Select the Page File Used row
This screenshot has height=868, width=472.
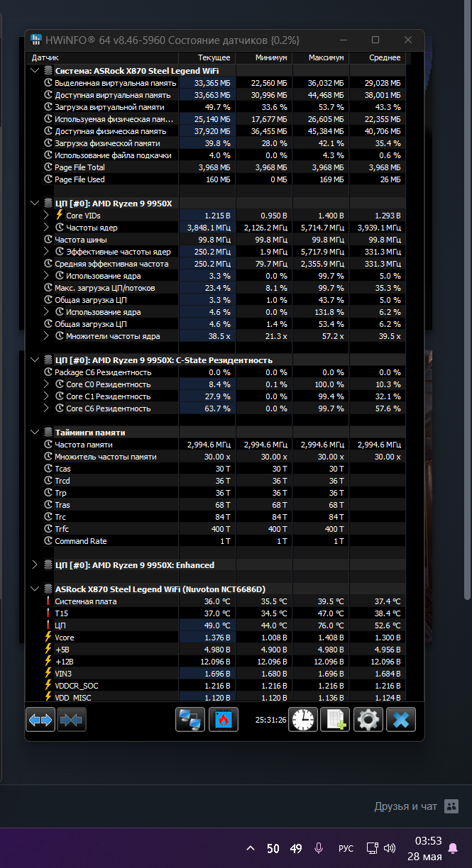pyautogui.click(x=217, y=179)
